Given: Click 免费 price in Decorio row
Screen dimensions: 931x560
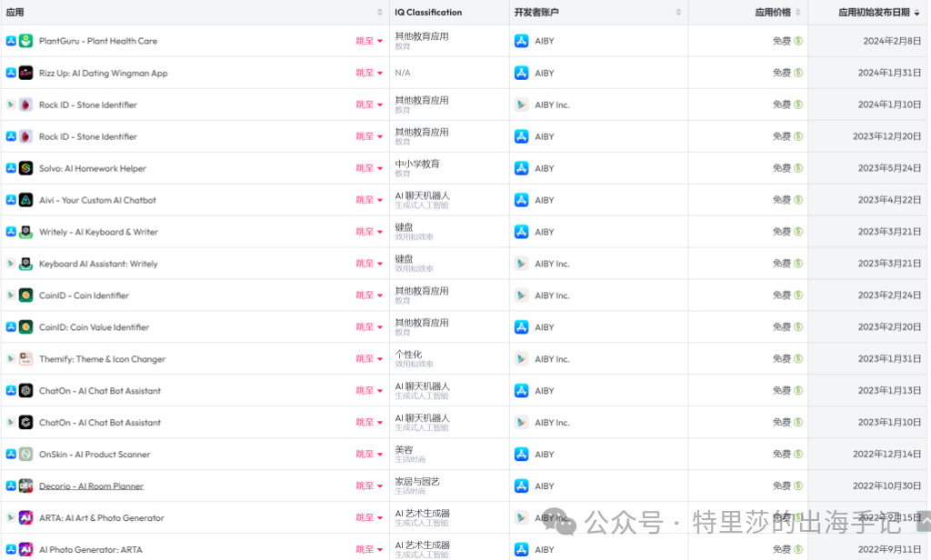Looking at the screenshot, I should point(781,485).
